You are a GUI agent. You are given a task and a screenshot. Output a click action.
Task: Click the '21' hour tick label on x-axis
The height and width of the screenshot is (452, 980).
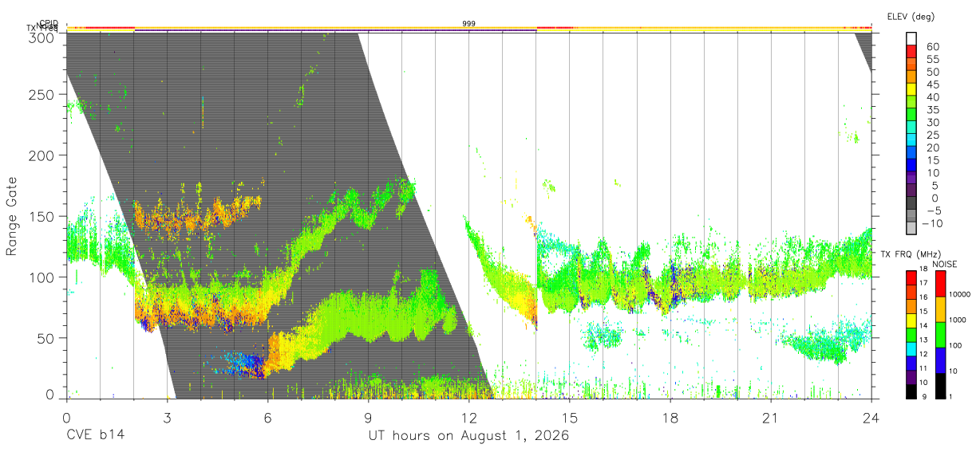point(771,418)
